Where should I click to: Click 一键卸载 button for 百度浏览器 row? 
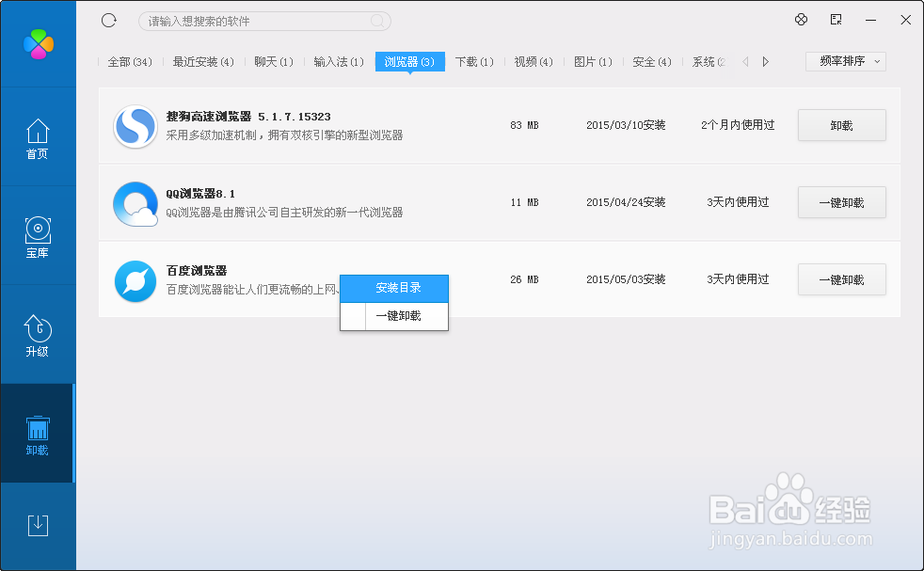841,279
